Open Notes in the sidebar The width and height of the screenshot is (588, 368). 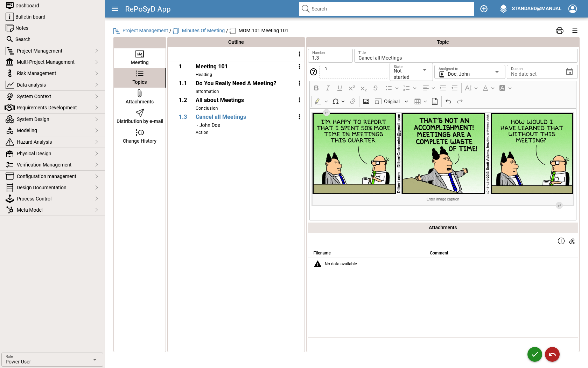point(52,28)
